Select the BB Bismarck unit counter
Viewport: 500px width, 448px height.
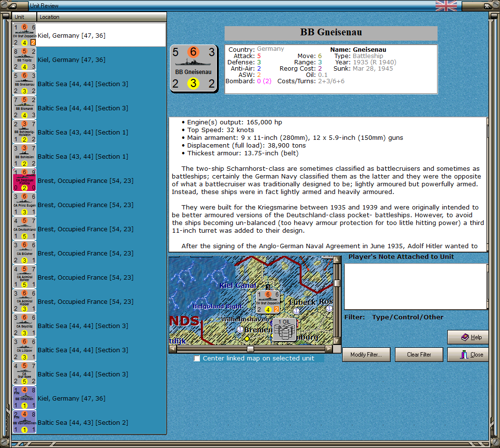click(x=25, y=108)
